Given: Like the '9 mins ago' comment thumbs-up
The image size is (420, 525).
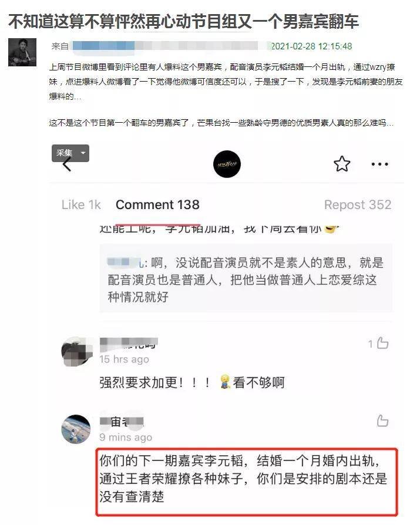Looking at the screenshot, I should click(382, 421).
